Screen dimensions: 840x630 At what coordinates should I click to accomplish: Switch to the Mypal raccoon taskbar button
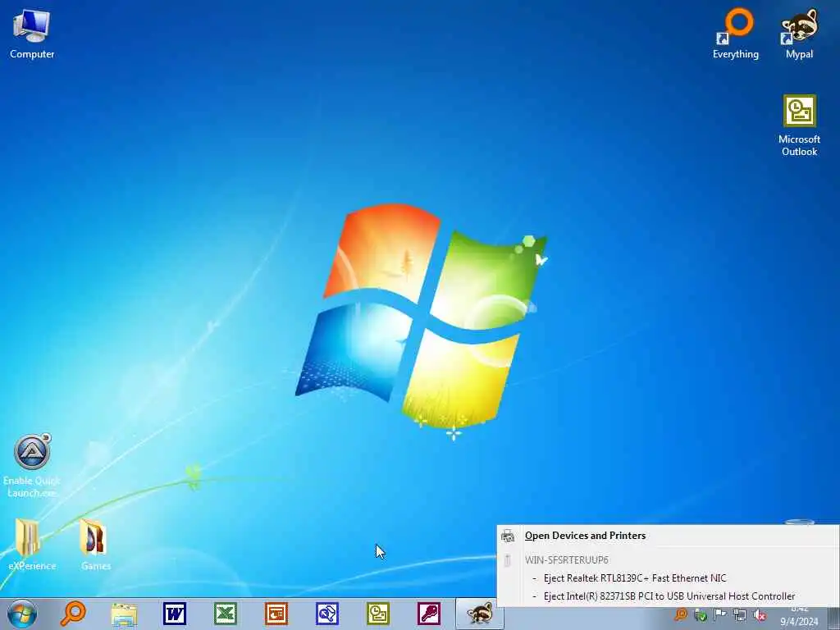pyautogui.click(x=479, y=614)
